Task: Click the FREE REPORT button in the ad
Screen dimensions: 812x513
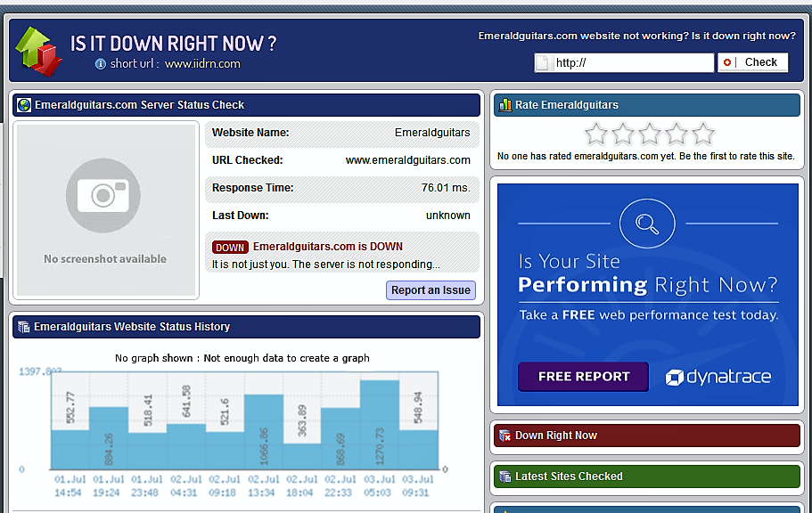Action: [x=584, y=377]
